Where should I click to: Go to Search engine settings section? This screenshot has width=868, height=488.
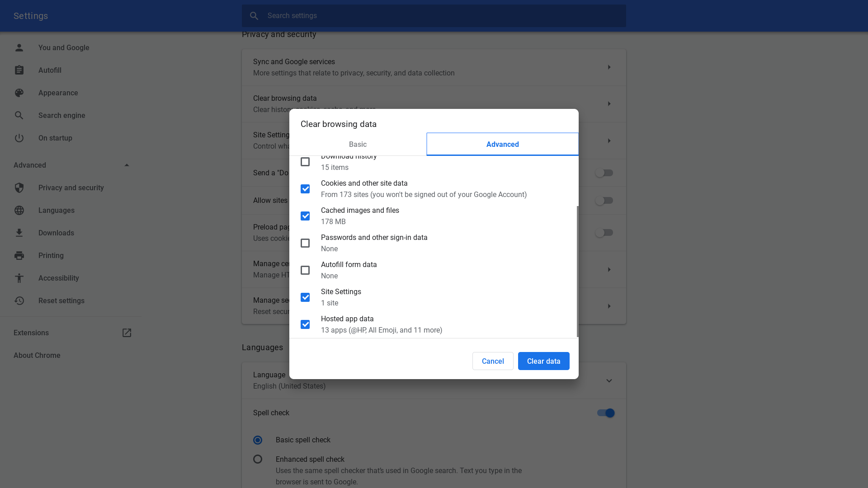point(61,115)
